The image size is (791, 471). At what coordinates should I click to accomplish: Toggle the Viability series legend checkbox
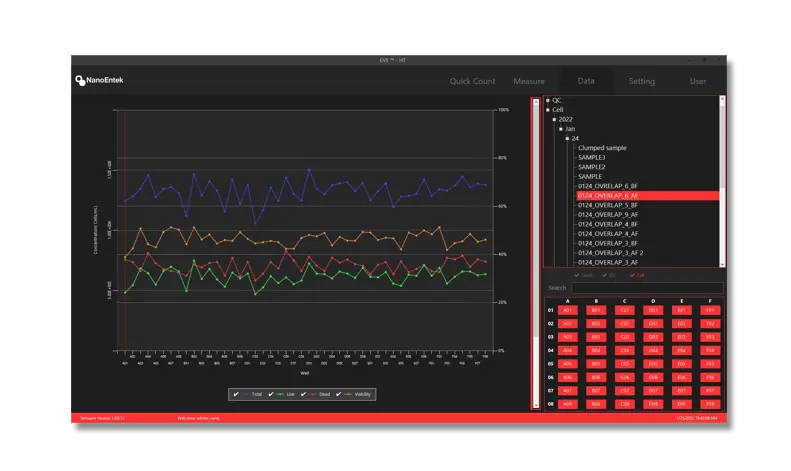tap(338, 394)
